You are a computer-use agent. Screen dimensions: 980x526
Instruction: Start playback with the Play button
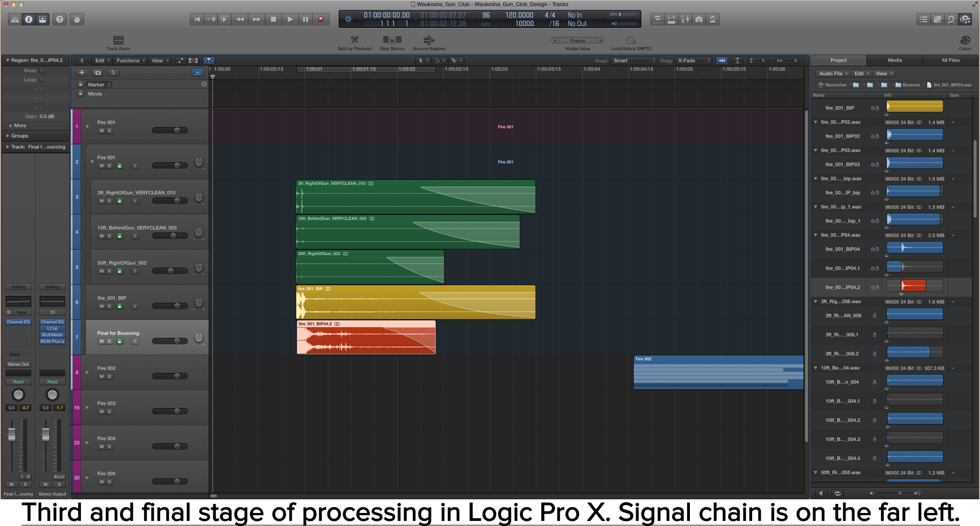[x=290, y=19]
